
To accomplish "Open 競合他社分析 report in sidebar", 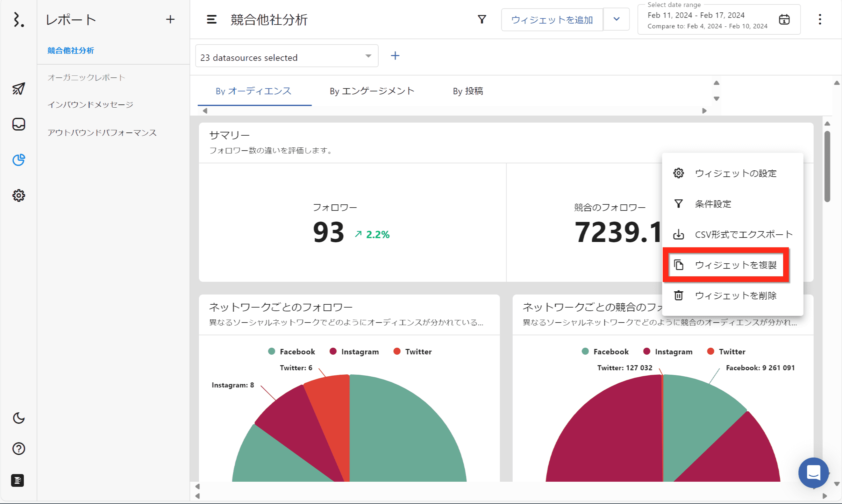I will click(x=71, y=50).
